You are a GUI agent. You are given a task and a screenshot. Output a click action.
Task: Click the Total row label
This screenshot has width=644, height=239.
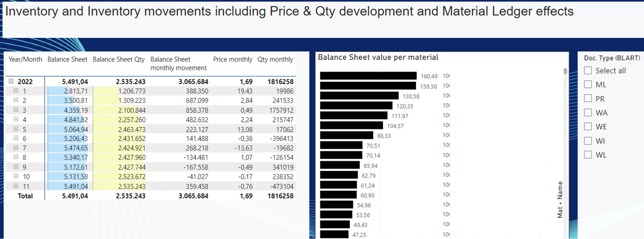coord(25,196)
